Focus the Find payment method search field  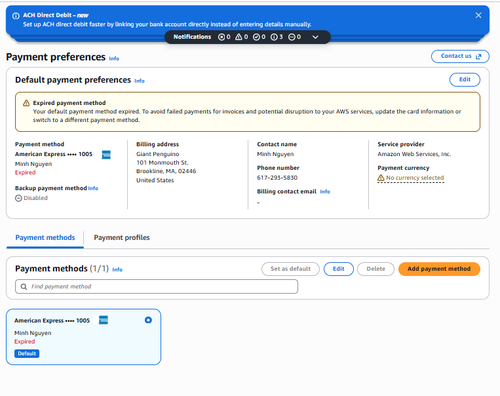click(156, 287)
